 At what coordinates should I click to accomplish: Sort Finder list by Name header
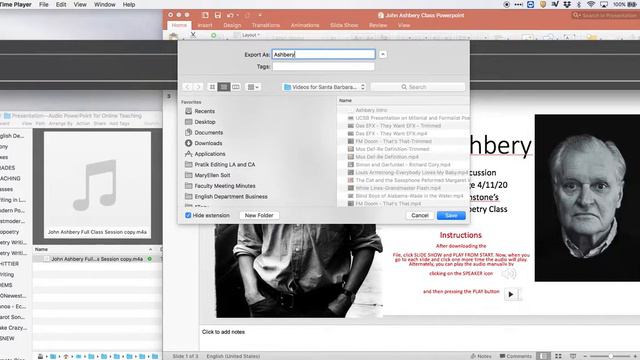41,249
